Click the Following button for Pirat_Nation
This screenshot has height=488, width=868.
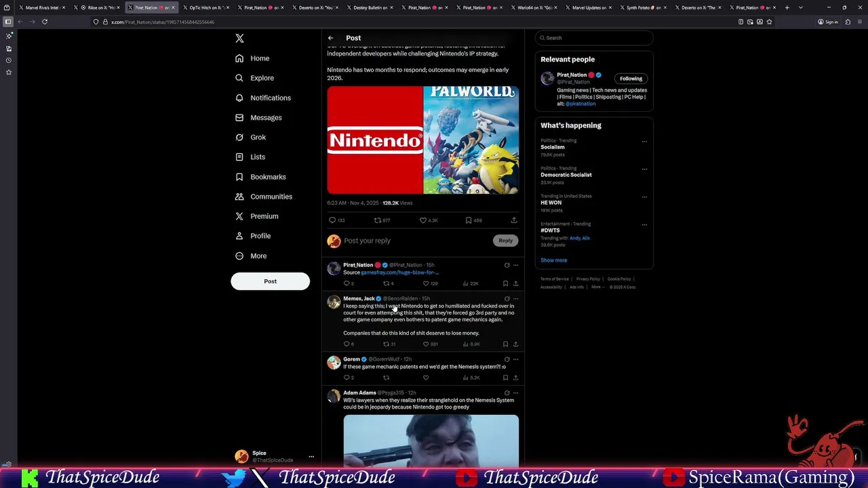point(631,79)
